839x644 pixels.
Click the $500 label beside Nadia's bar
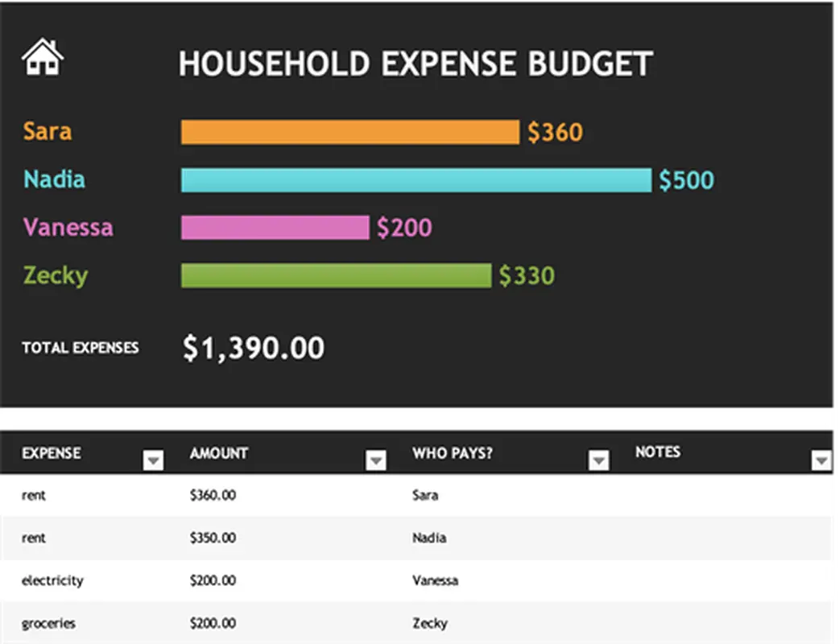pos(686,180)
